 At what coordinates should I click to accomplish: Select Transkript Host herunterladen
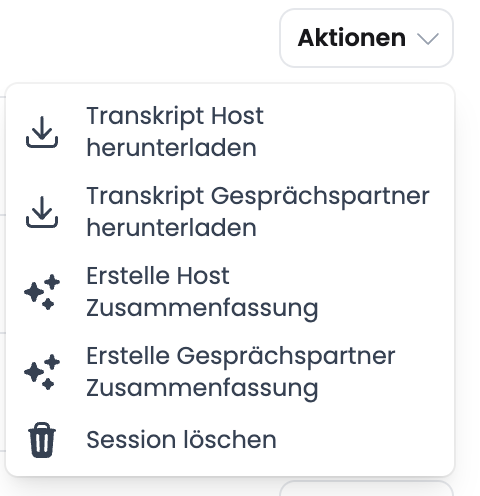pos(230,132)
